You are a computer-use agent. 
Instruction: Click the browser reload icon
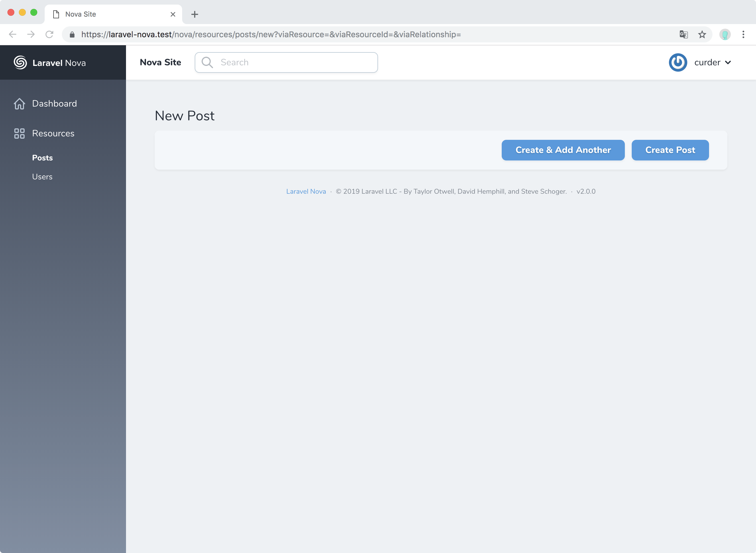coord(50,34)
